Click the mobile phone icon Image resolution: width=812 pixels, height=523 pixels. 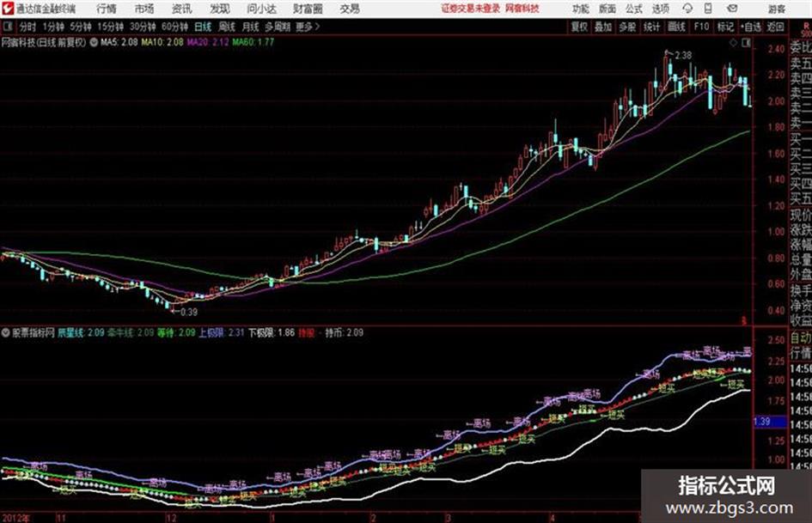pos(708,9)
